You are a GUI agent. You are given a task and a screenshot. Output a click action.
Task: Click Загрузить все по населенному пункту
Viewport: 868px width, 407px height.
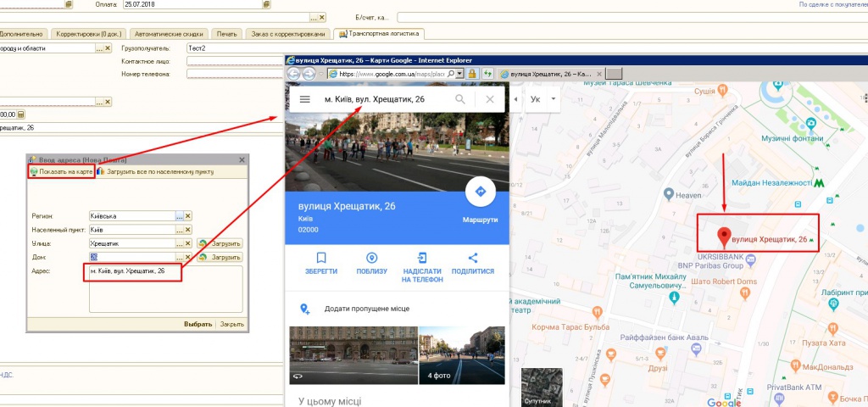tap(155, 171)
